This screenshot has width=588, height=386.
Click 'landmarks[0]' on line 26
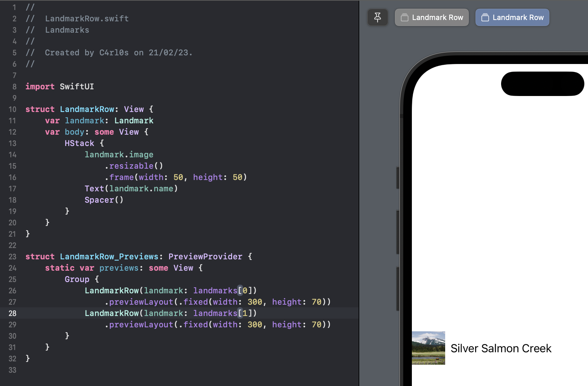pyautogui.click(x=223, y=291)
